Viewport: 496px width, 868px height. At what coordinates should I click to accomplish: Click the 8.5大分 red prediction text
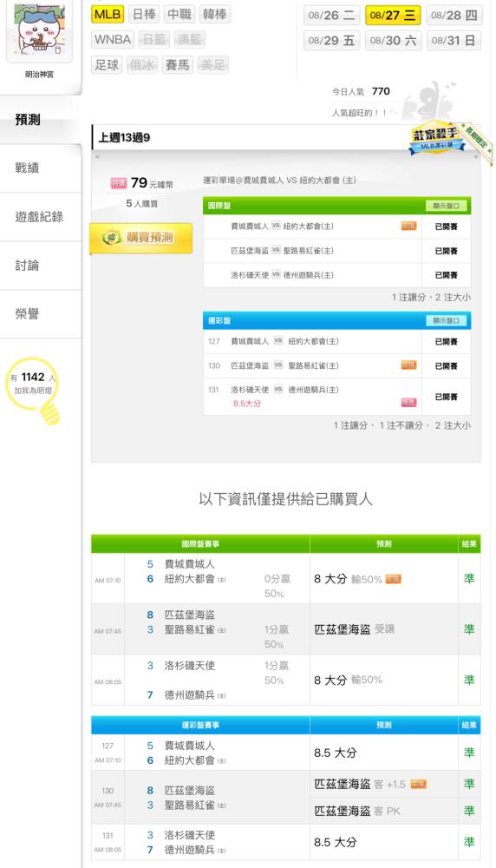click(247, 404)
